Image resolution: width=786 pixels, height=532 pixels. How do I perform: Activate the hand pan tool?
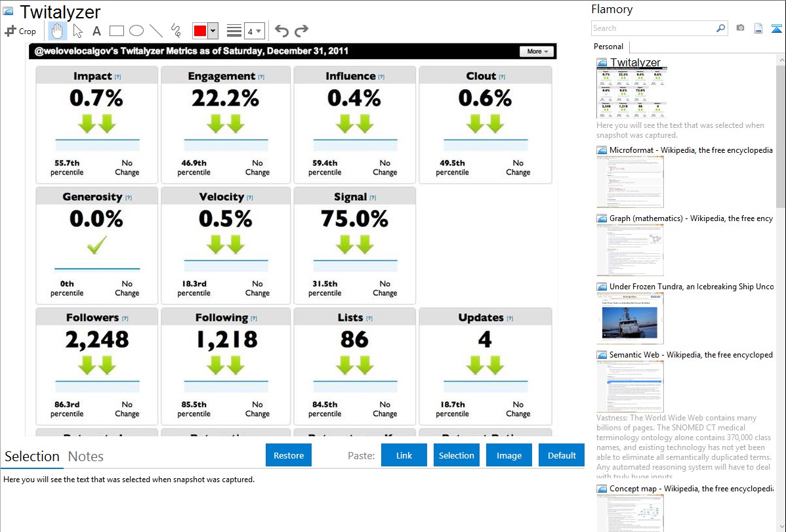pyautogui.click(x=57, y=31)
